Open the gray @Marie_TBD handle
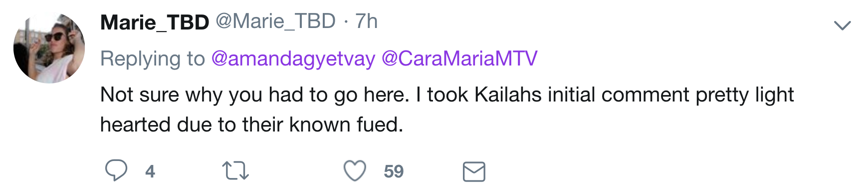 pos(275,21)
